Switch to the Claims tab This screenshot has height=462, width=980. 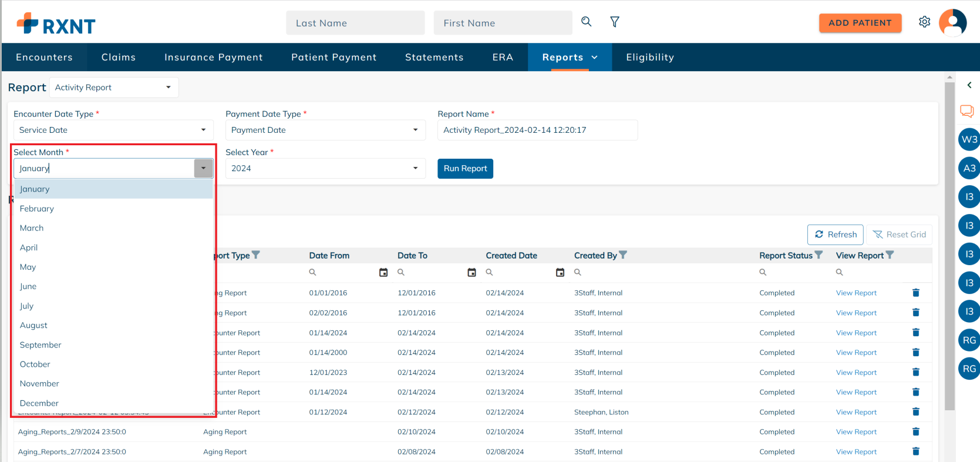[118, 57]
